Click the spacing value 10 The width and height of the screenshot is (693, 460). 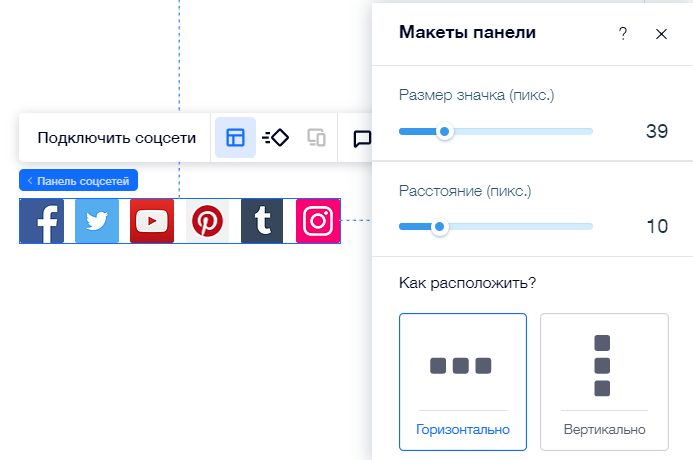[x=657, y=227]
